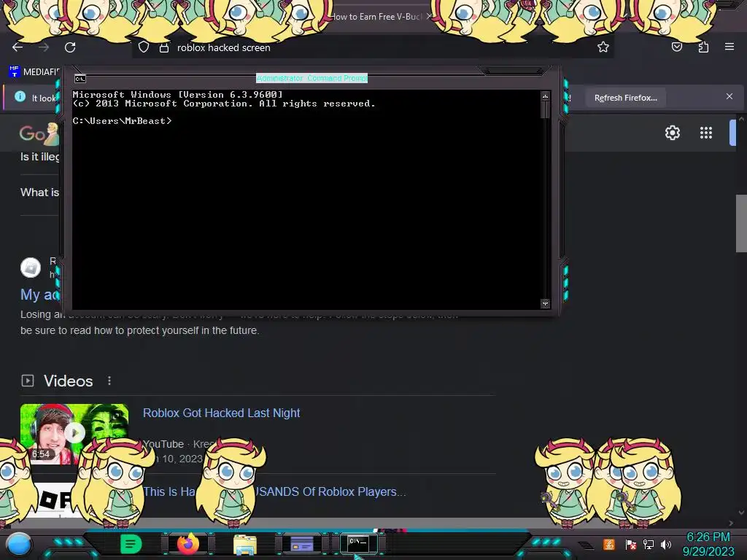This screenshot has height=560, width=747.
Task: Open the volume speaker icon
Action: (x=666, y=544)
